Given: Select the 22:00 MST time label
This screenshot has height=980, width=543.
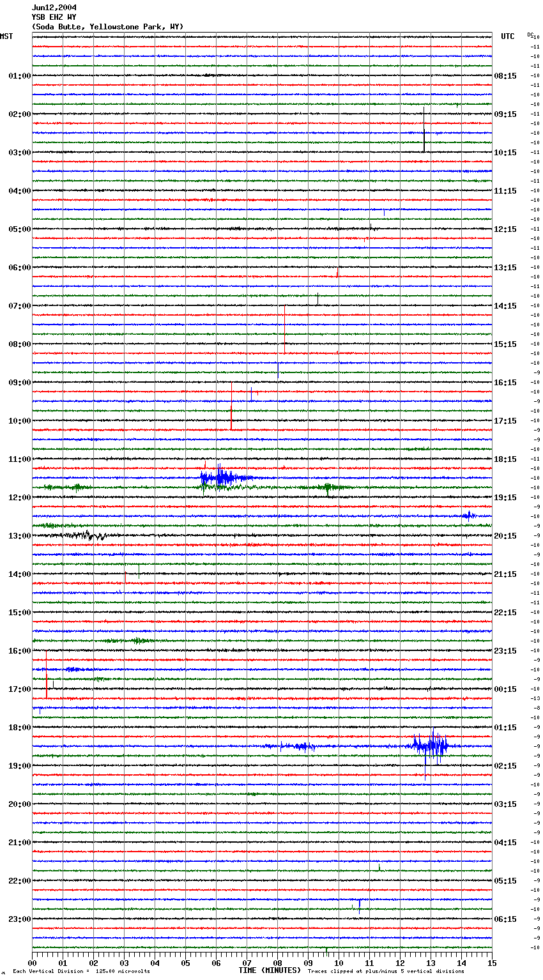Looking at the screenshot, I should [20, 881].
